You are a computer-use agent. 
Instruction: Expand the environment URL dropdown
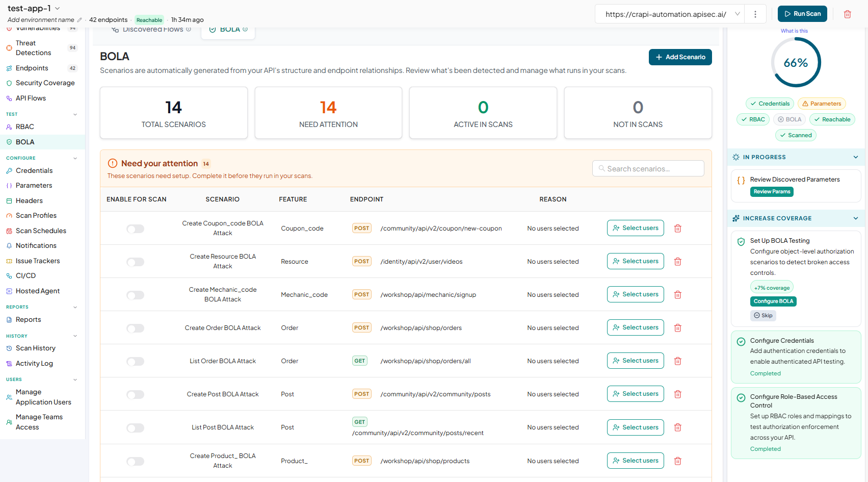click(x=737, y=14)
